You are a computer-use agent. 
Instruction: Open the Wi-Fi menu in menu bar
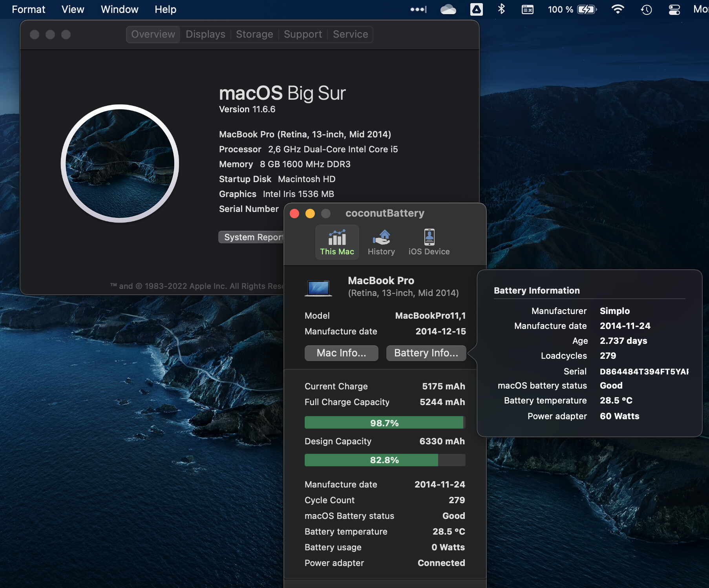pyautogui.click(x=618, y=9)
